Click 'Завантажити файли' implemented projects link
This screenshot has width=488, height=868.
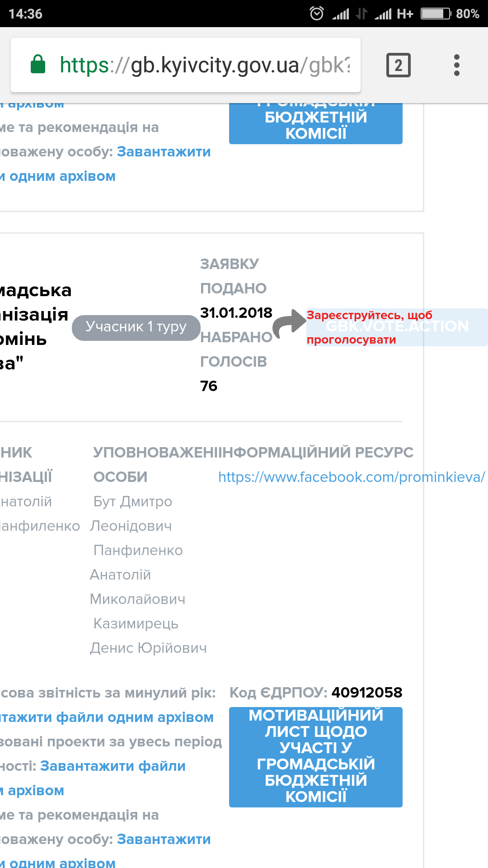(x=113, y=766)
